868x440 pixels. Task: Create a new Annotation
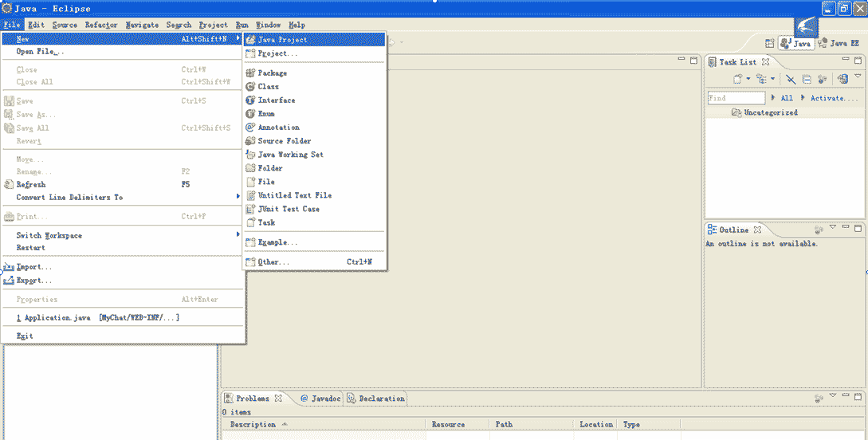(314, 128)
